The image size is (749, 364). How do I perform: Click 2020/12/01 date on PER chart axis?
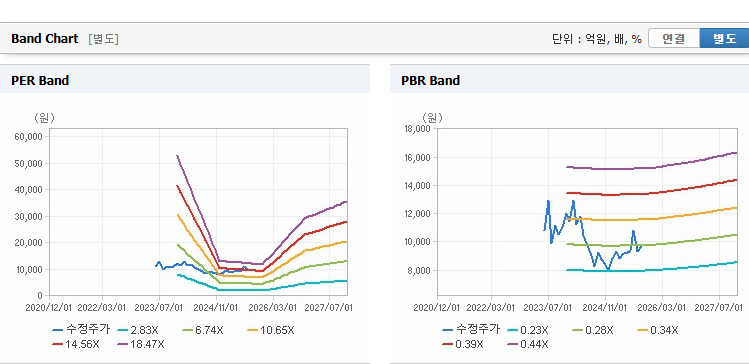48,307
